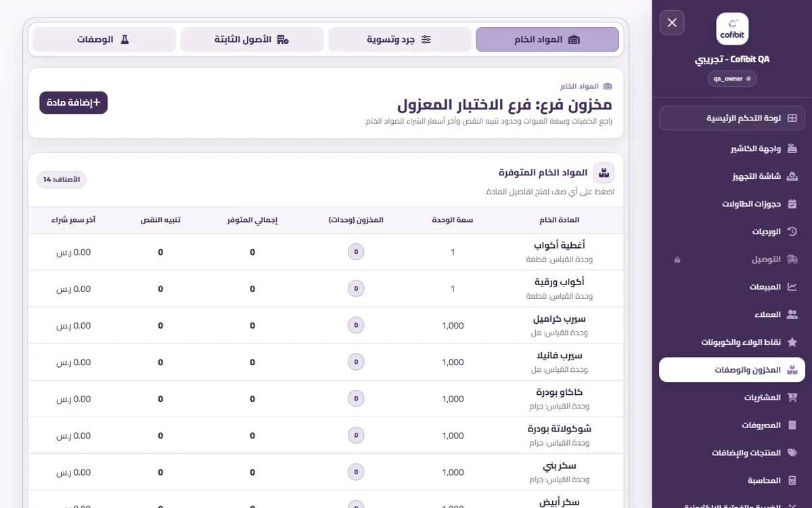The height and width of the screenshot is (508, 812).
Task: Open the سكر بني row
Action: 325,471
